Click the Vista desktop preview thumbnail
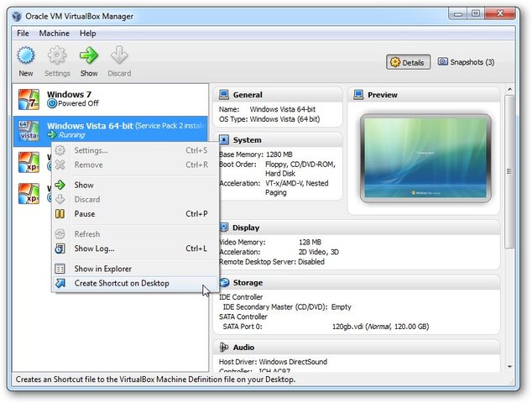532x403 pixels. click(425, 158)
